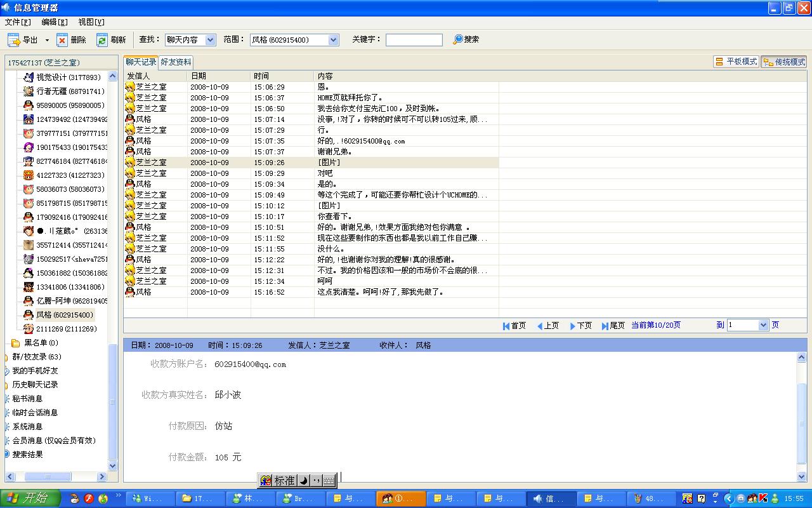The height and width of the screenshot is (508, 812).
Task: Open 会员消息 (仅QQ会员有效) in the tree
Action: pyautogui.click(x=54, y=441)
